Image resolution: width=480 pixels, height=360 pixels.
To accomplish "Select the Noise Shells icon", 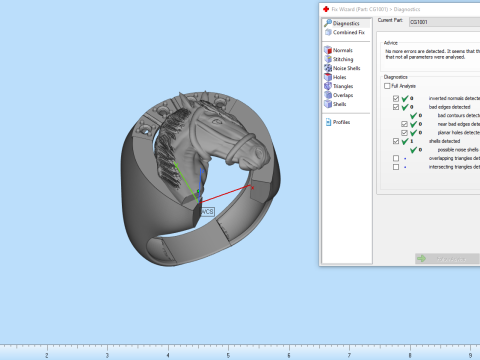I will point(328,68).
